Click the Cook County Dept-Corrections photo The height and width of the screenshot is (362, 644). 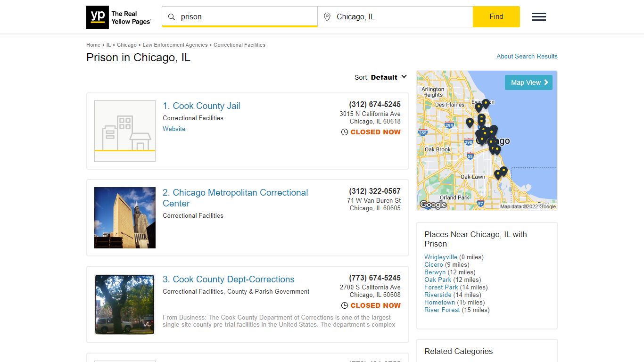[x=125, y=304]
